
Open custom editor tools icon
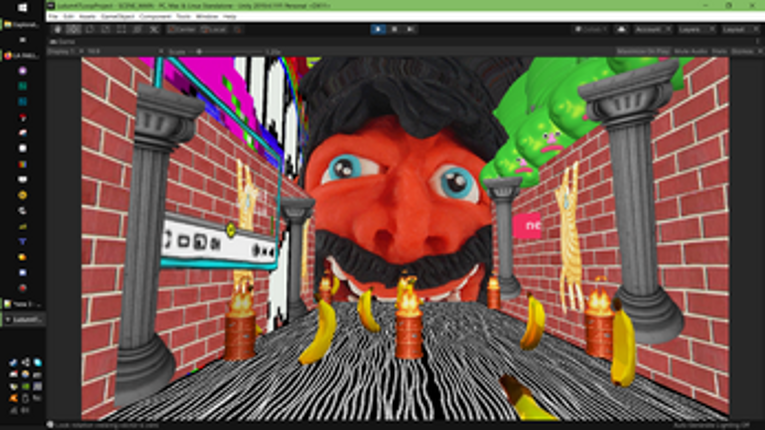pos(154,29)
